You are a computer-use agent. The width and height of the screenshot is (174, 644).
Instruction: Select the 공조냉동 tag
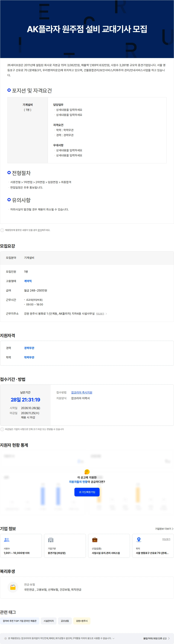pyautogui.click(x=65, y=621)
